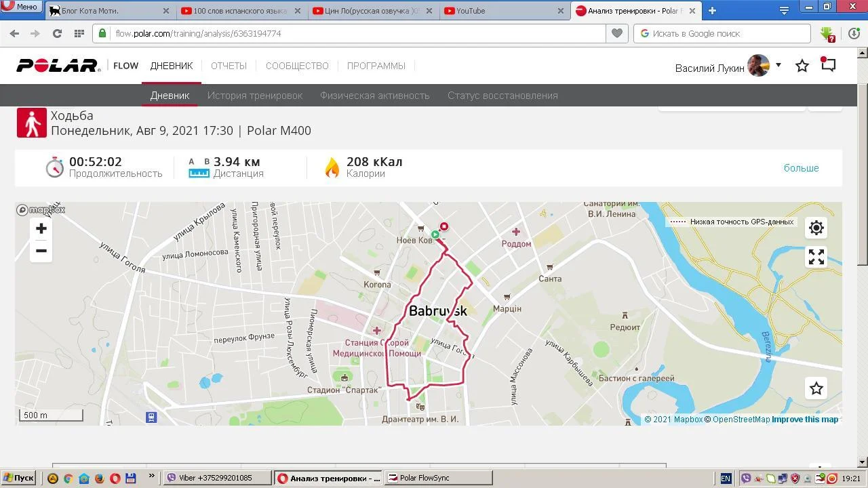This screenshot has height=488, width=868.
Task: Open the map in fullscreen mode
Action: pyautogui.click(x=816, y=257)
